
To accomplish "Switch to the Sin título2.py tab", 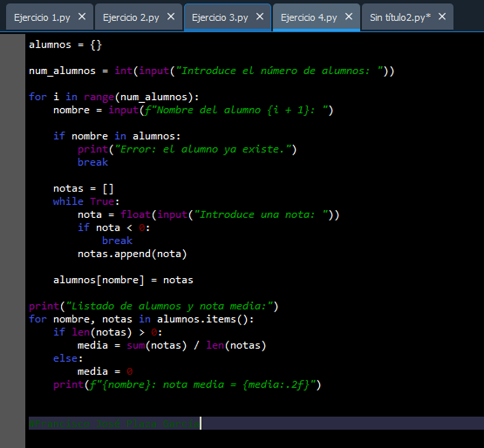I will click(400, 17).
